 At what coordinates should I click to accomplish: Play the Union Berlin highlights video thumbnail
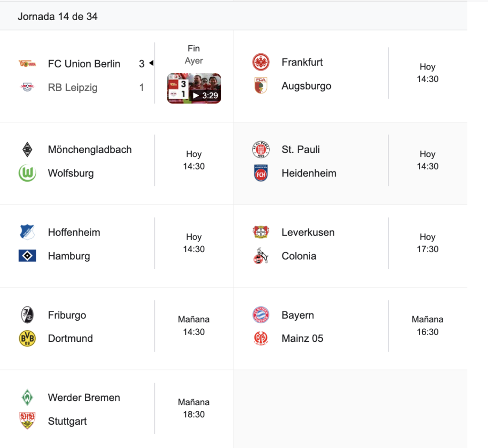pyautogui.click(x=194, y=89)
